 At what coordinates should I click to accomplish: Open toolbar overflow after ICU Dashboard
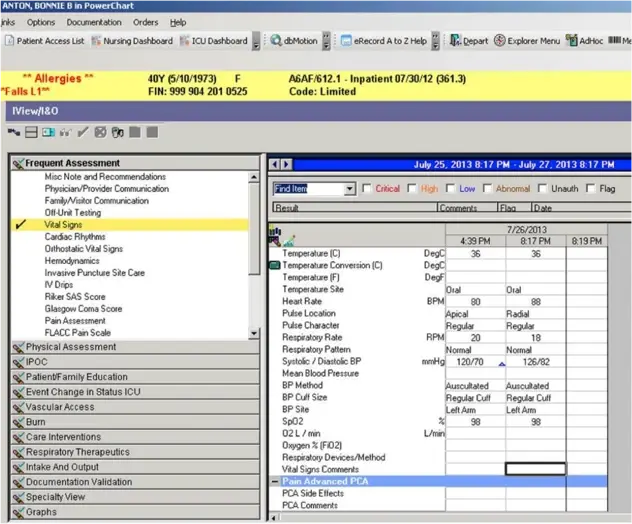pyautogui.click(x=256, y=41)
